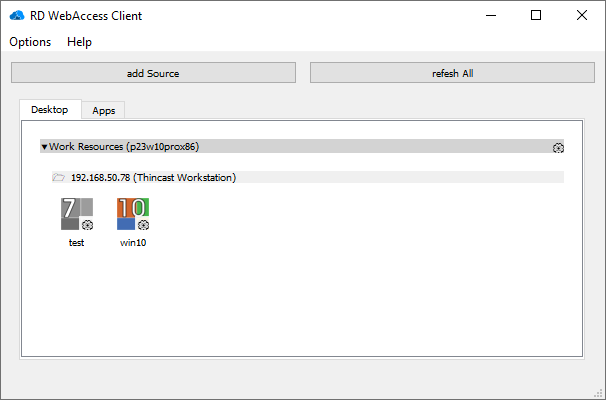Image resolution: width=606 pixels, height=400 pixels.
Task: Launch the win10 desktop icon
Action: click(130, 211)
